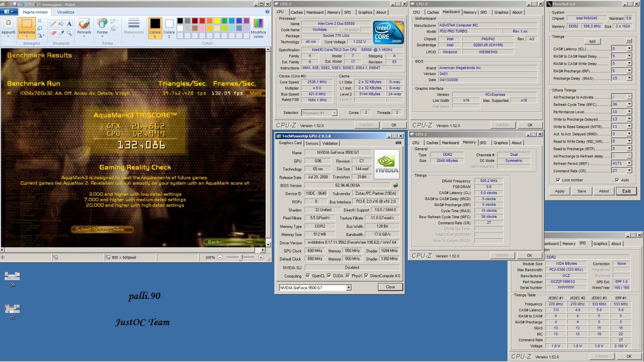644x362 pixels.
Task: Toggle Lock mchbar checkbox in MemSet
Action: [558, 180]
